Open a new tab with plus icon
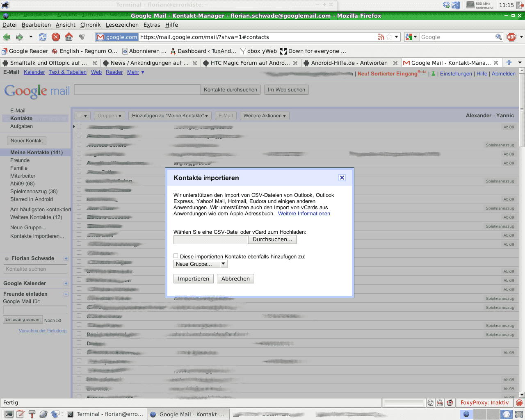 coord(509,62)
